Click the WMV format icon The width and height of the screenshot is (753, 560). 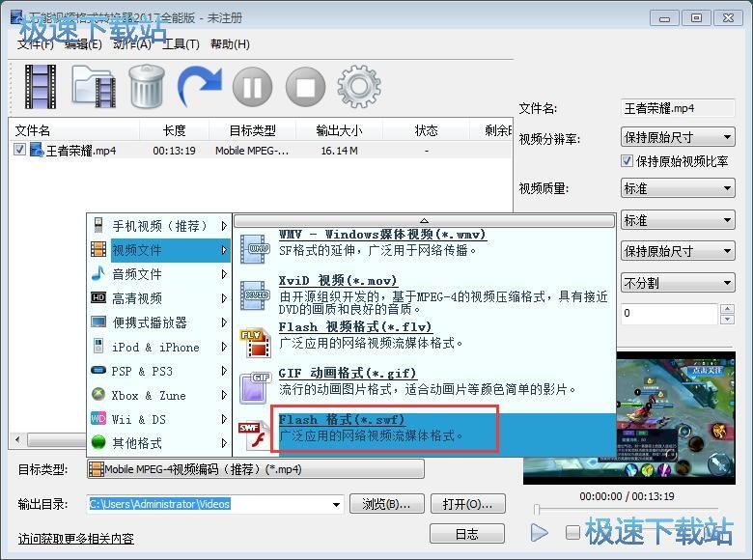coord(255,249)
